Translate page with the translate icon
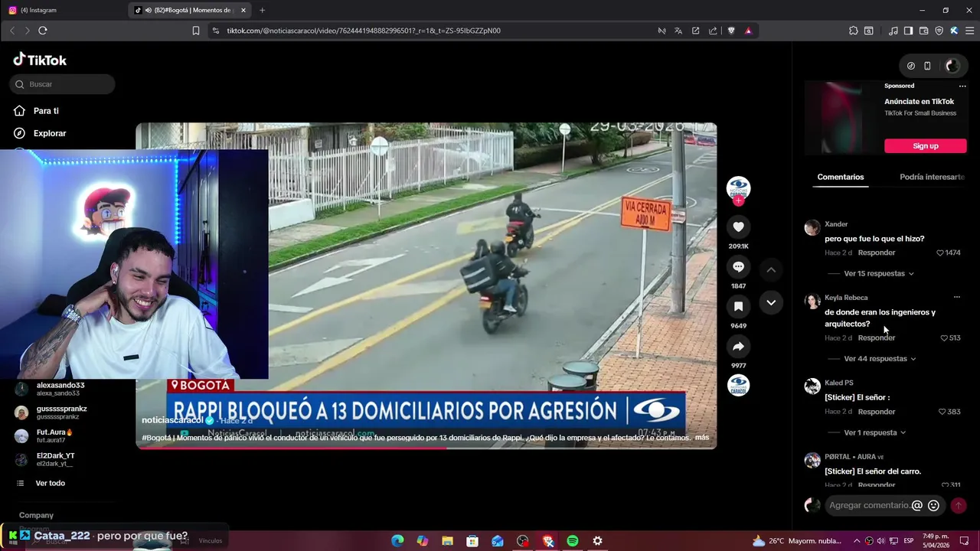980x551 pixels. point(678,31)
